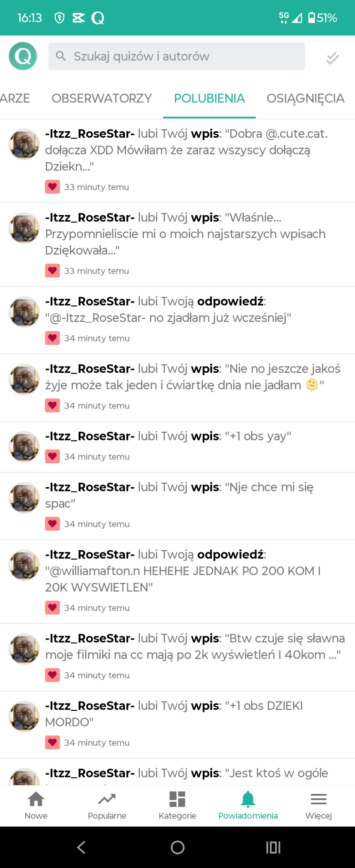The width and height of the screenshot is (355, 868).
Task: Tap heart icon on '+1 obs DZIEKI MORDO' notification
Action: point(52,742)
